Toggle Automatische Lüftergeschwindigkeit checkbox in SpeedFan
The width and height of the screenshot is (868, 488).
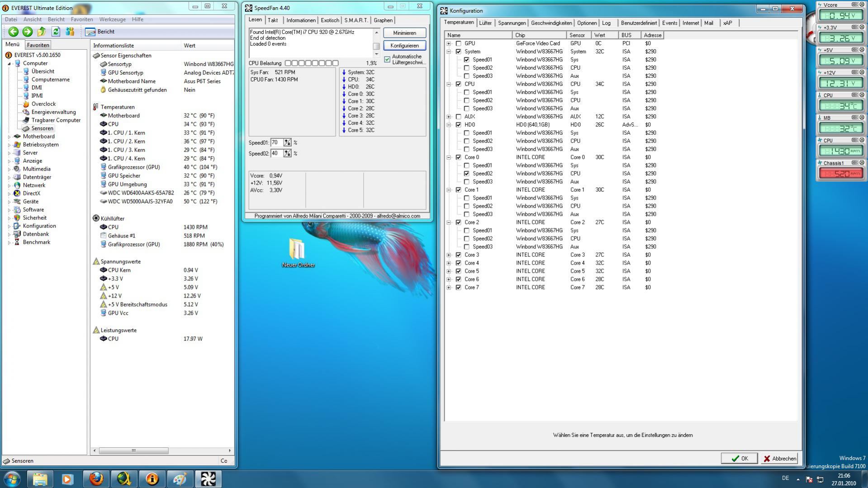click(x=387, y=59)
